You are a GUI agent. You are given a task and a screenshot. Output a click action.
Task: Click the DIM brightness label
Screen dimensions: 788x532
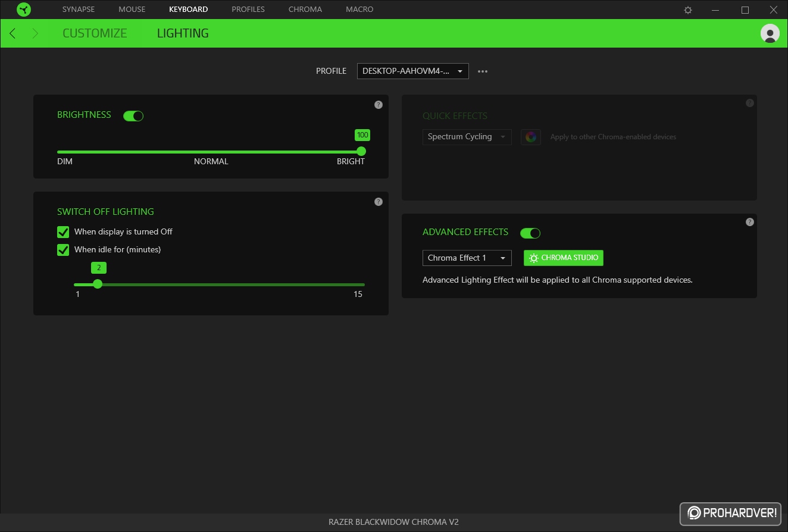[65, 161]
